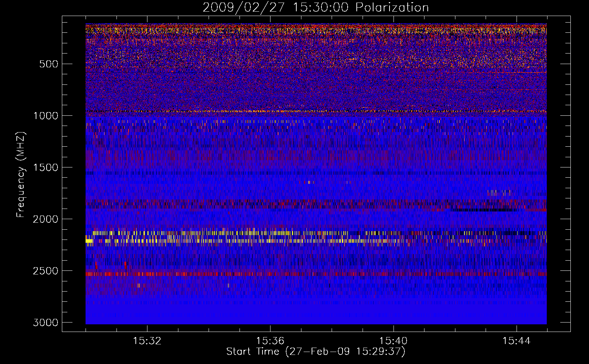
Task: Select the 500 frequency tick label
Action: coord(48,64)
